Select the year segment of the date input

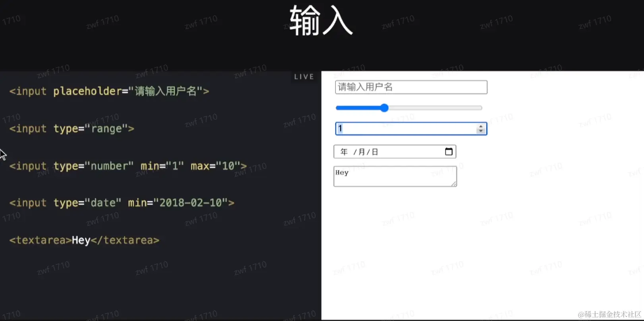coord(344,152)
